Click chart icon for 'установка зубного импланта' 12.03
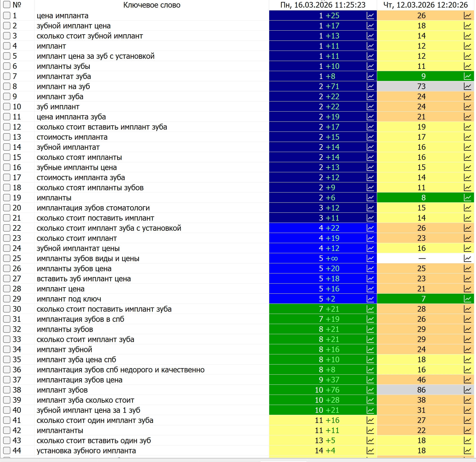The image size is (476, 462). click(467, 451)
